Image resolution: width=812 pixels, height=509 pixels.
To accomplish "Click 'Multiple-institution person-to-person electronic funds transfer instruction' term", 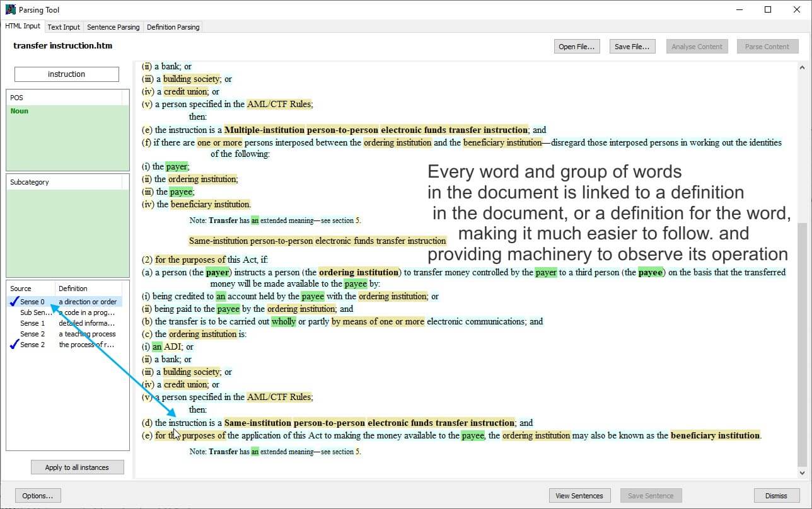I will pyautogui.click(x=376, y=130).
